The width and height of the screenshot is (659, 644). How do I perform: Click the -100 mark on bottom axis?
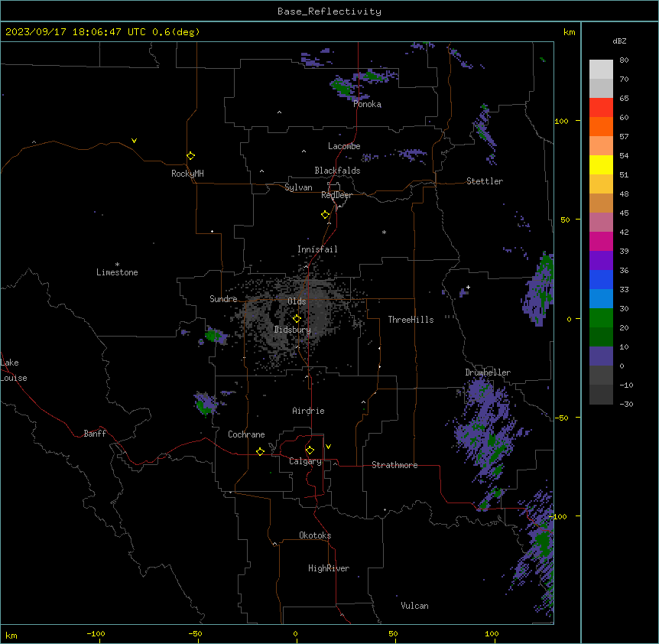96,633
